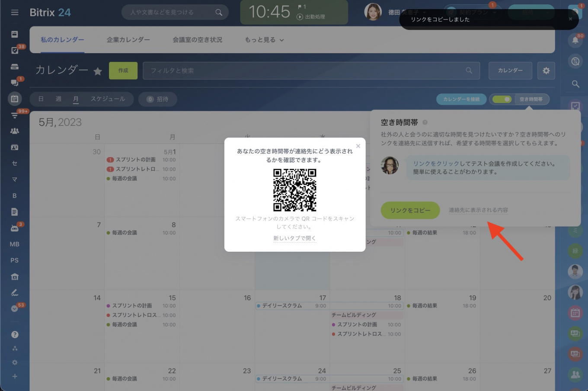The width and height of the screenshot is (588, 391).
Task: Click the リンクをコピー button
Action: [x=410, y=210]
